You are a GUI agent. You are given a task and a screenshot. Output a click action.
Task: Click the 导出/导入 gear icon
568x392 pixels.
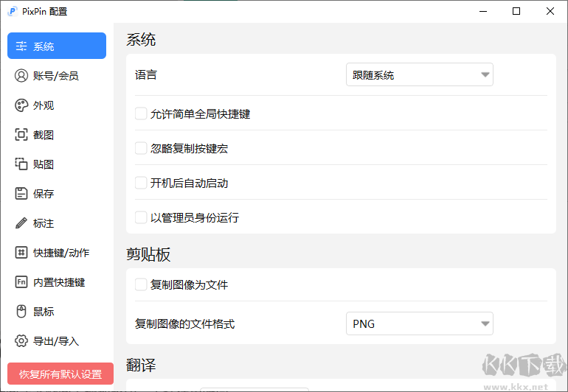21,341
